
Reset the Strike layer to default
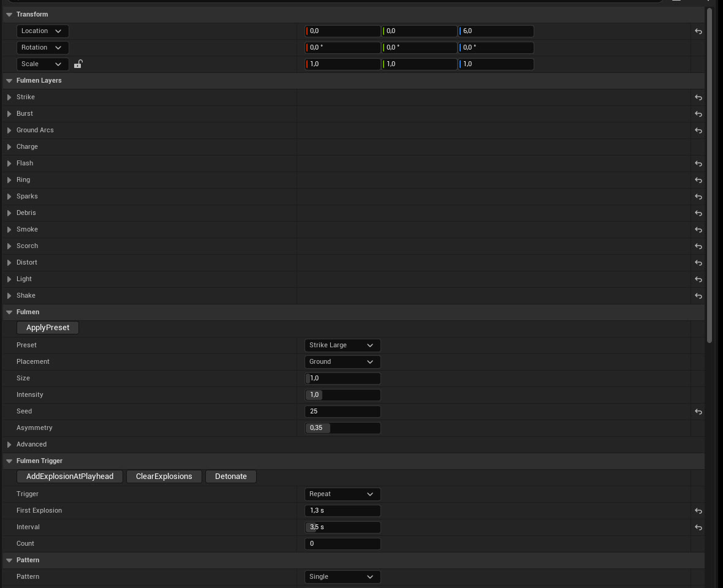coord(698,97)
